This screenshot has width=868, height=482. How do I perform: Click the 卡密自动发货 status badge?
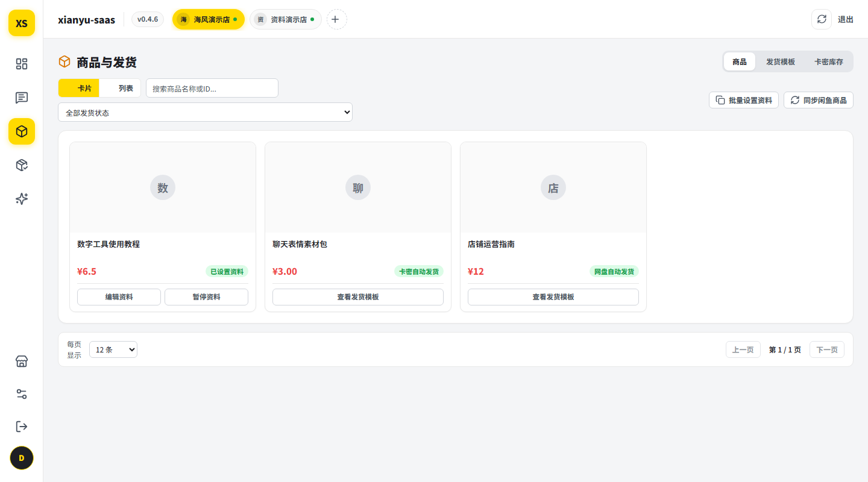click(419, 272)
